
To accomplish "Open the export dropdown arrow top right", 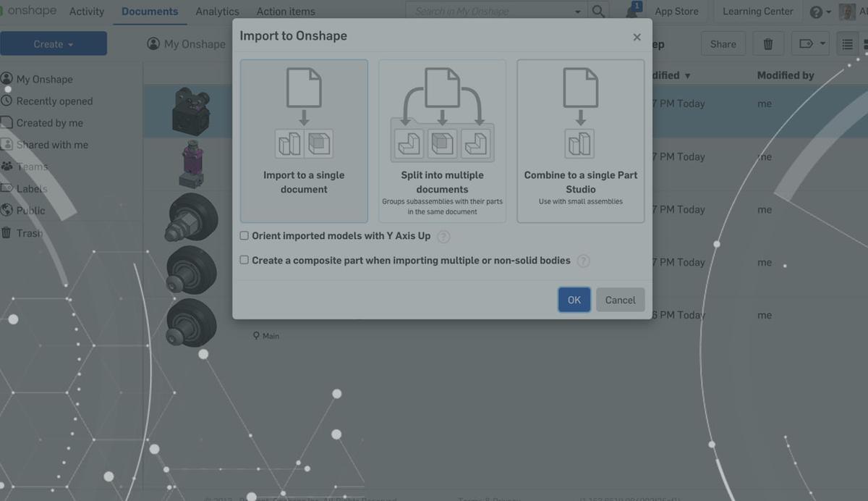I will click(821, 43).
